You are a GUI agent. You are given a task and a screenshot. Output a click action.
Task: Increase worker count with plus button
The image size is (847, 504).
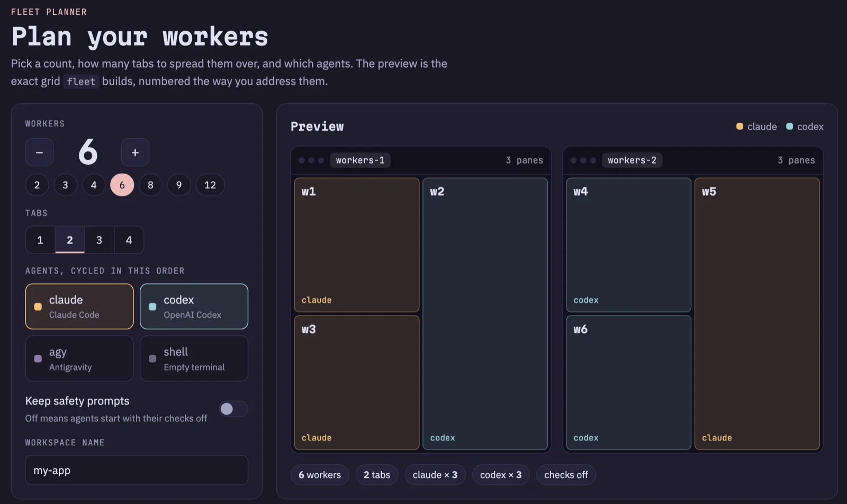(135, 152)
